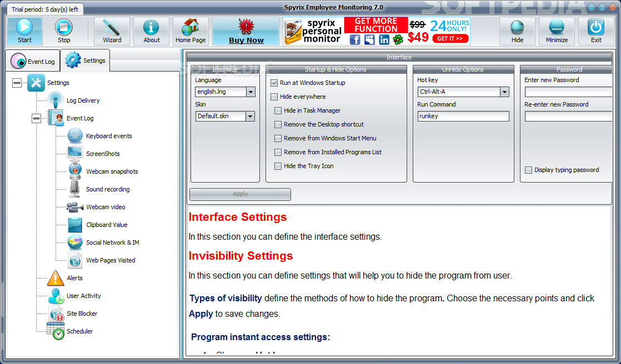Uncheck Run at Windows Startup

pos(274,83)
